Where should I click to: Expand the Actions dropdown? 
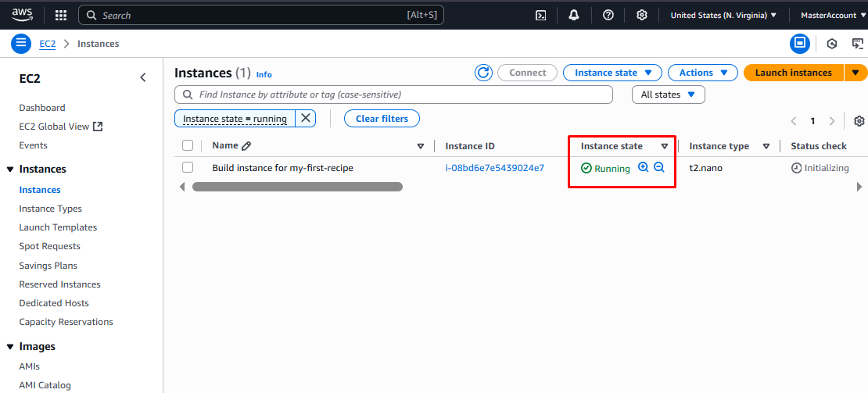pyautogui.click(x=702, y=73)
